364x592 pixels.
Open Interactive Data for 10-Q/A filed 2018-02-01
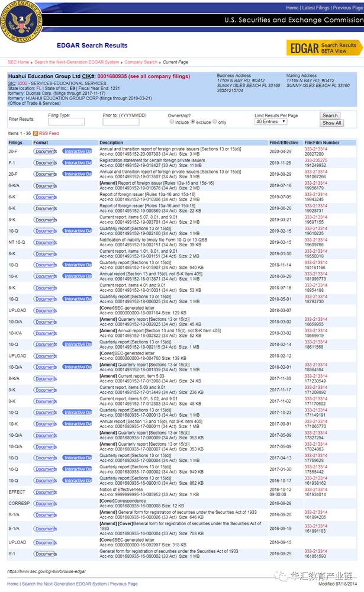click(x=77, y=367)
